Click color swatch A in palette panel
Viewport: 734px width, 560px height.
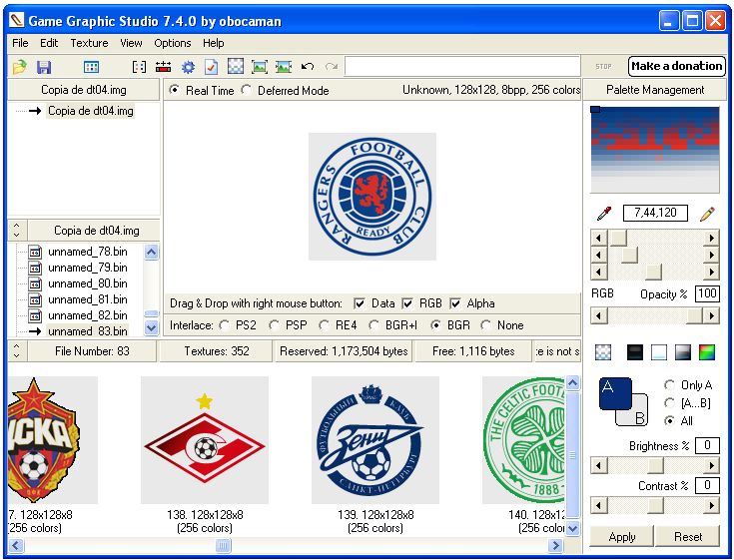[x=615, y=393]
